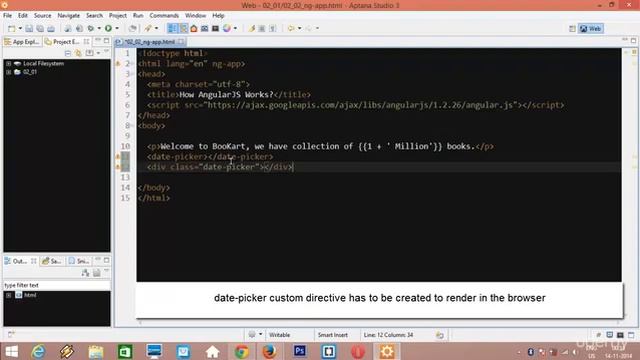Select the 02_01 folder in explorer
The image size is (640, 360).
30,72
